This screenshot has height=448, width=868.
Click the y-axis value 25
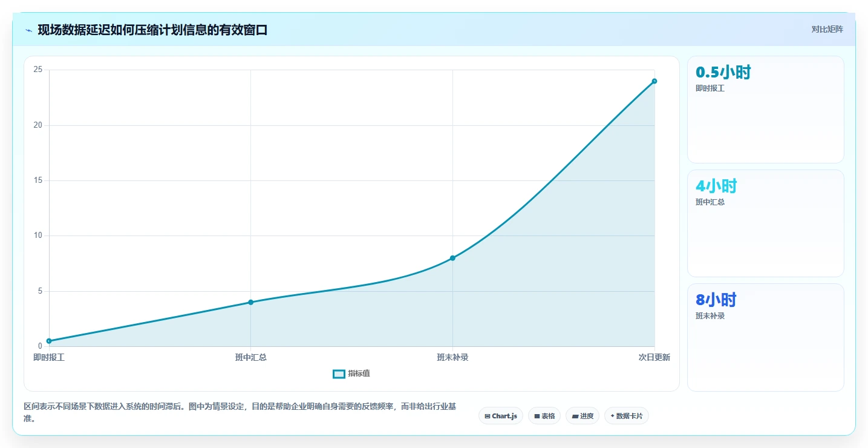click(x=38, y=70)
